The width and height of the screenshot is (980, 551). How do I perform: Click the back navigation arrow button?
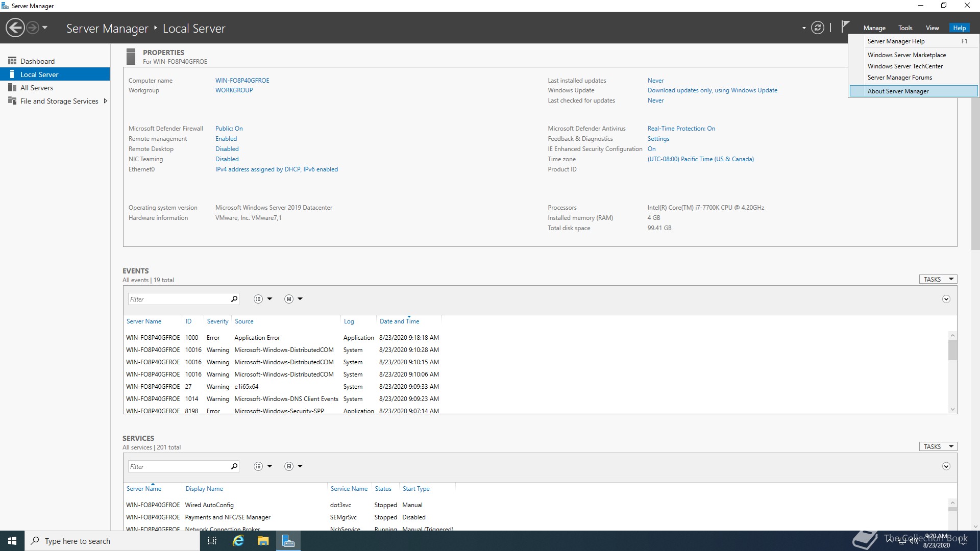coord(15,28)
